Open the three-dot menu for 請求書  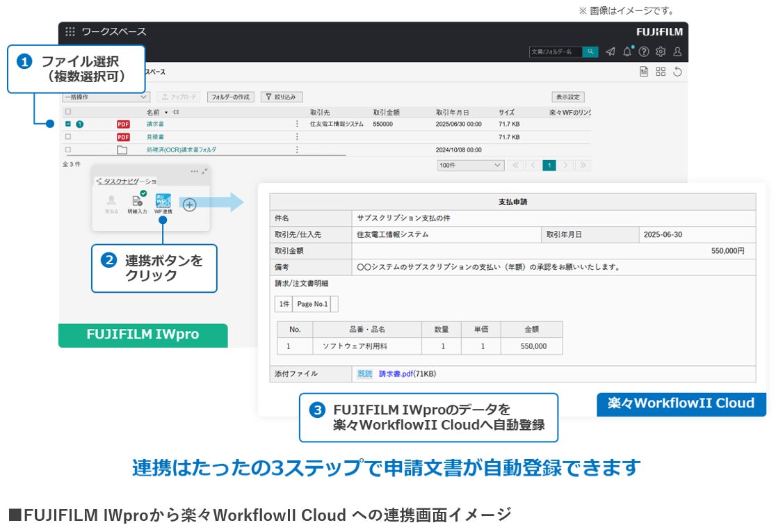[297, 124]
